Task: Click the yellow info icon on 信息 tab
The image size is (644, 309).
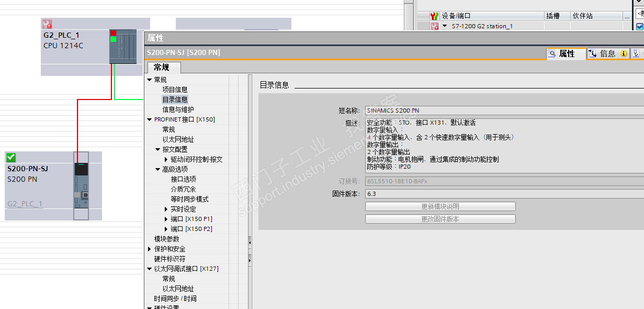Action: pos(623,53)
